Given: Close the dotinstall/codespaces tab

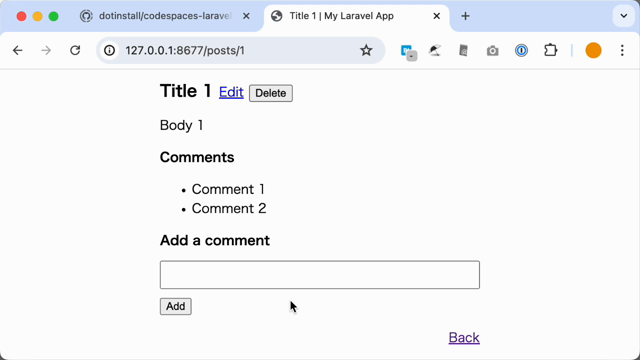Looking at the screenshot, I should 246,16.
